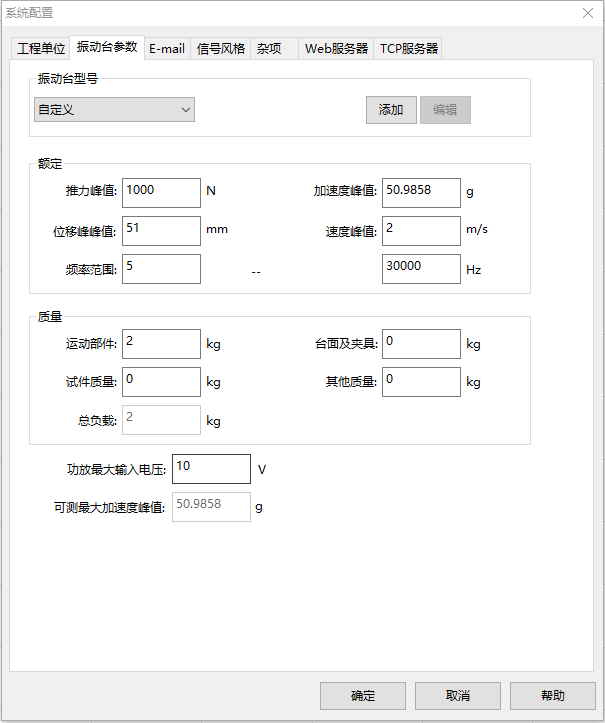Click the 推力峰值 label
This screenshot has height=723, width=605.
(91, 191)
